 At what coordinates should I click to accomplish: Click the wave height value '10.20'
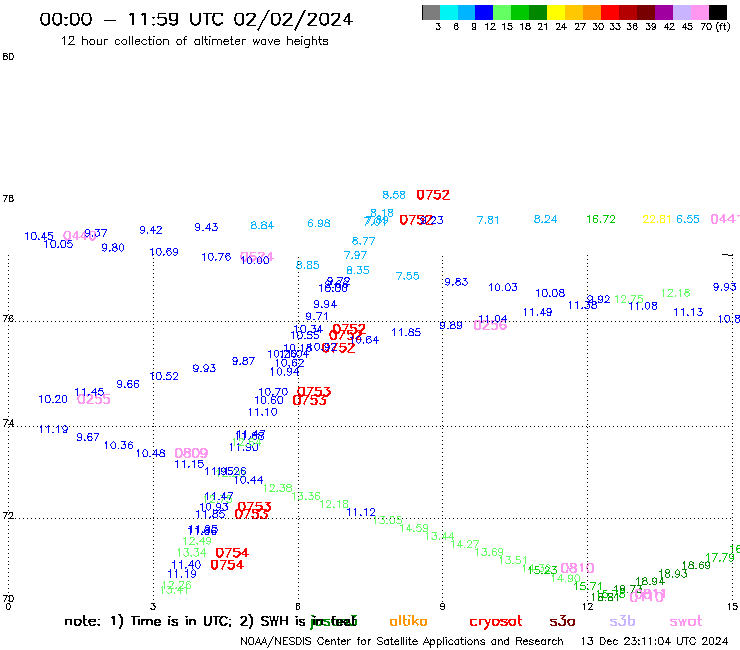coord(53,400)
